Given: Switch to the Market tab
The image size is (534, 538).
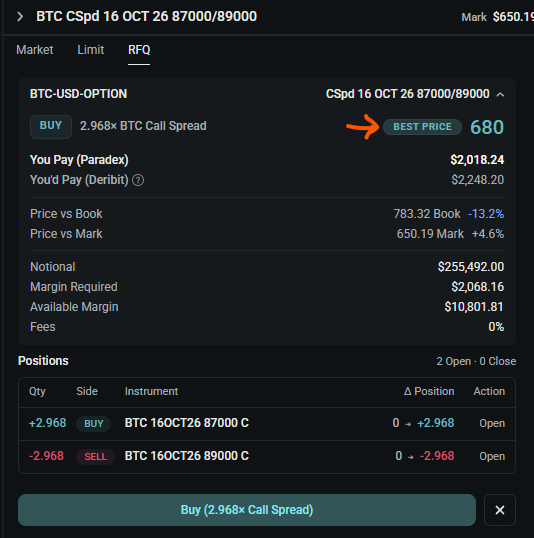Looking at the screenshot, I should (x=35, y=50).
